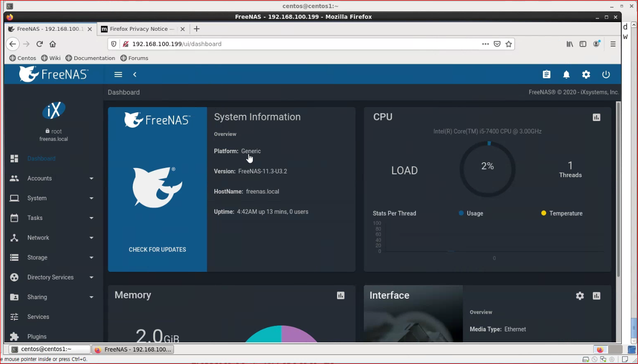The width and height of the screenshot is (638, 364).
Task: Click the Tasks calendar icon
Action: (14, 218)
